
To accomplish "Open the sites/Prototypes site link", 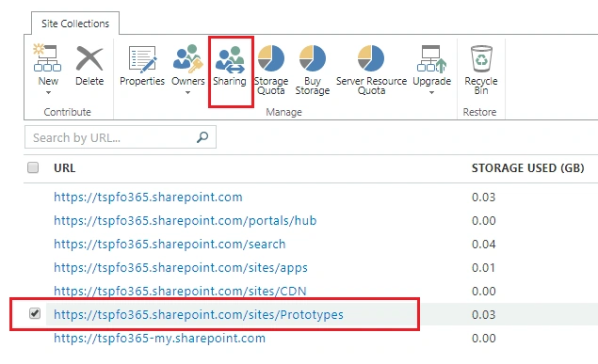I will (199, 314).
